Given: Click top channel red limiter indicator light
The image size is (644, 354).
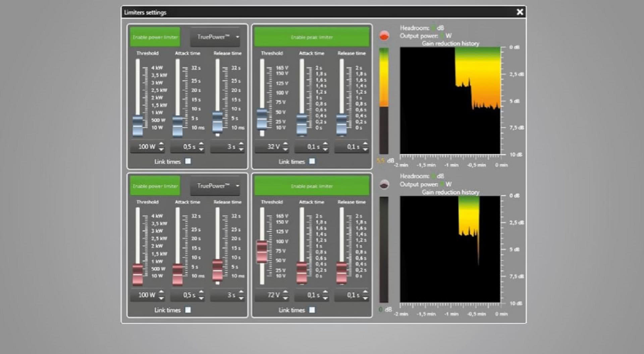Looking at the screenshot, I should tap(384, 36).
